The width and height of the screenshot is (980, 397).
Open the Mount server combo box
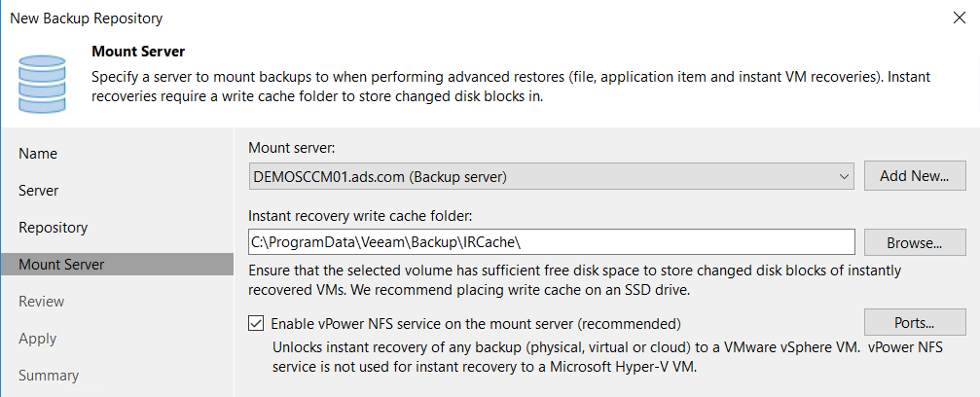[x=551, y=177]
